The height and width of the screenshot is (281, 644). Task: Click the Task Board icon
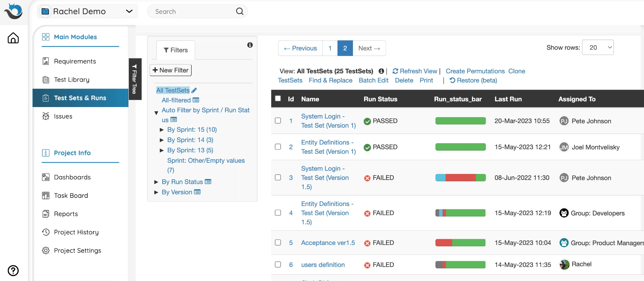click(46, 196)
